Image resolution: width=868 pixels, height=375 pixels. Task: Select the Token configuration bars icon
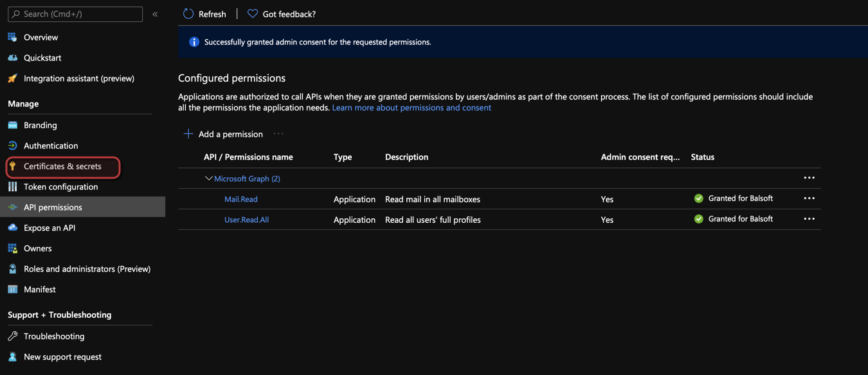[x=12, y=187]
